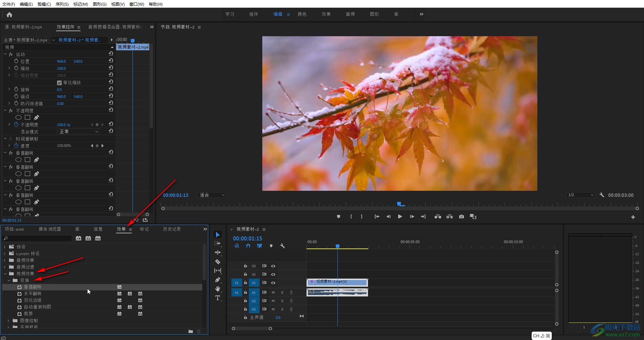Create ellipse mask under Opacity
The height and width of the screenshot is (340, 644).
coord(18,117)
